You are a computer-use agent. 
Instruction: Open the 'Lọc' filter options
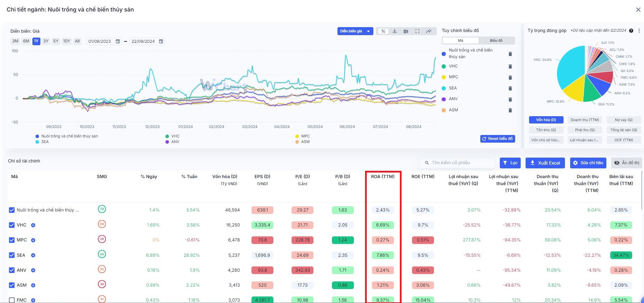click(510, 163)
